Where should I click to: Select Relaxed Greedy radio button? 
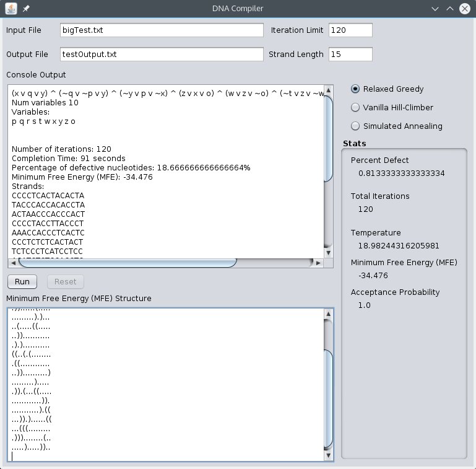point(355,89)
